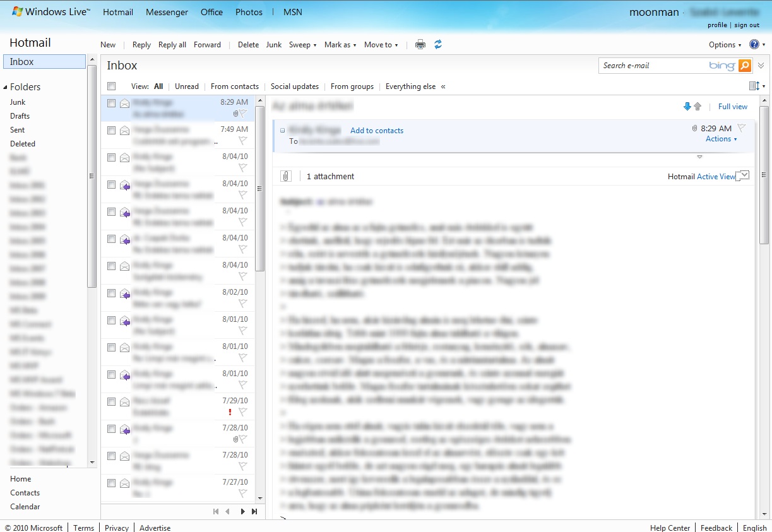Click the paperclip icon beside 1 attachment
Screen dimensions: 772x532
point(286,176)
